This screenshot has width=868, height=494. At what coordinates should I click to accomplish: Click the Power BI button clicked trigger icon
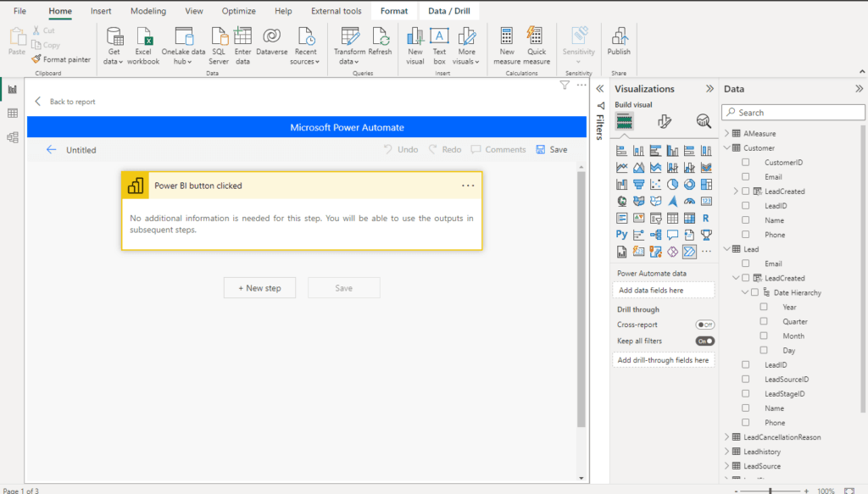[x=135, y=186]
